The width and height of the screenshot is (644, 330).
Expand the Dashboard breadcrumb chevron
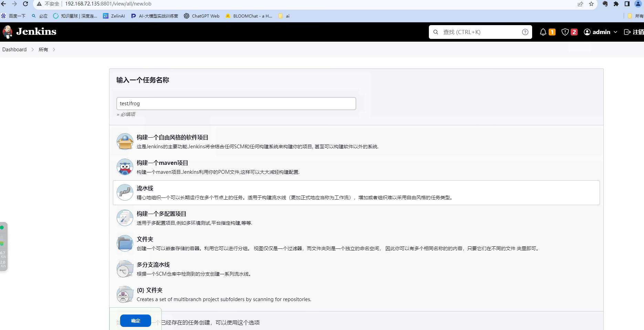[32, 49]
